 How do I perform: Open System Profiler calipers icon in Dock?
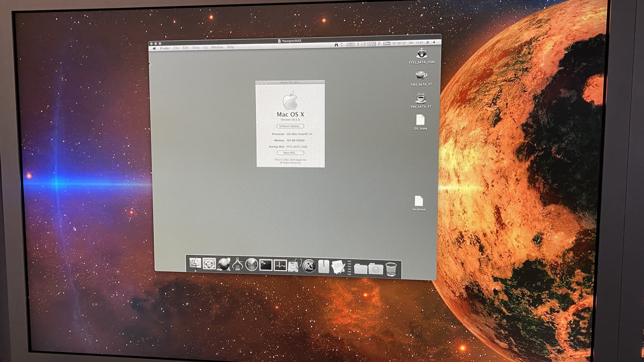(x=238, y=265)
